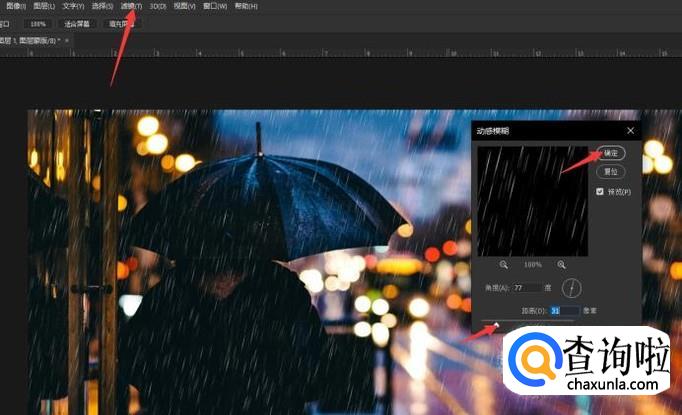
Task: Open the Help (帮助) menu
Action: click(245, 6)
